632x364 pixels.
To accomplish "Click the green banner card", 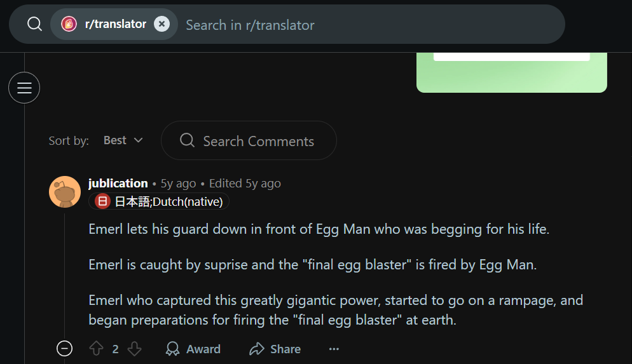I will (x=511, y=72).
